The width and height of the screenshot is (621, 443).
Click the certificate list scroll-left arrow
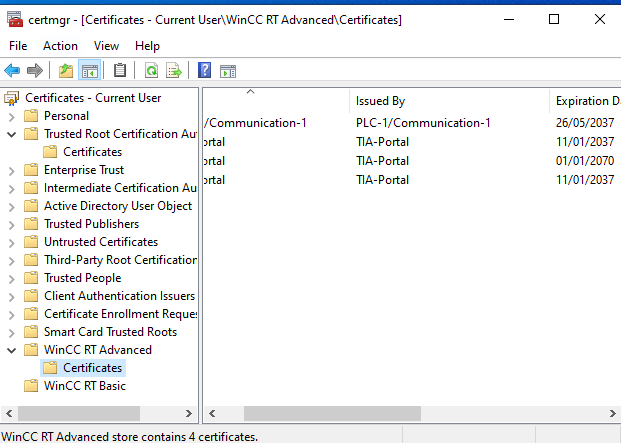(212, 414)
